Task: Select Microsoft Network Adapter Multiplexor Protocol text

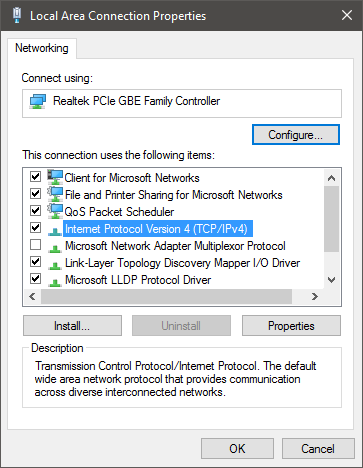Action: [x=175, y=246]
